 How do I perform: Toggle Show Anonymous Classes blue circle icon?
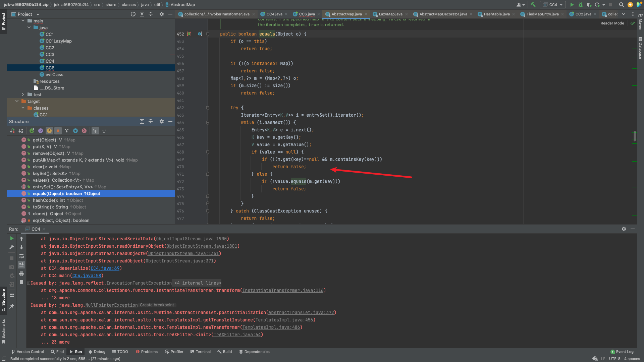click(75, 131)
